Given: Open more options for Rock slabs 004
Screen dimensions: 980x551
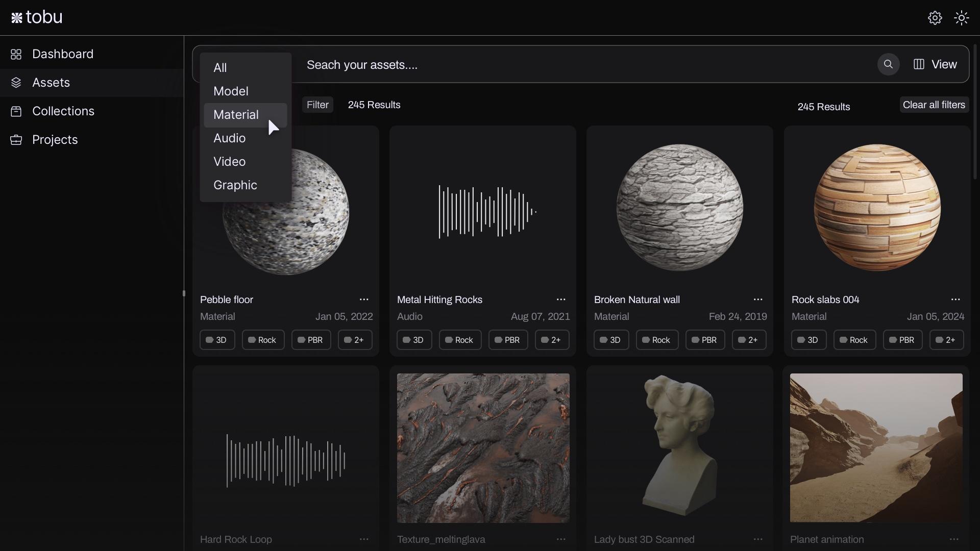Looking at the screenshot, I should click(x=955, y=299).
